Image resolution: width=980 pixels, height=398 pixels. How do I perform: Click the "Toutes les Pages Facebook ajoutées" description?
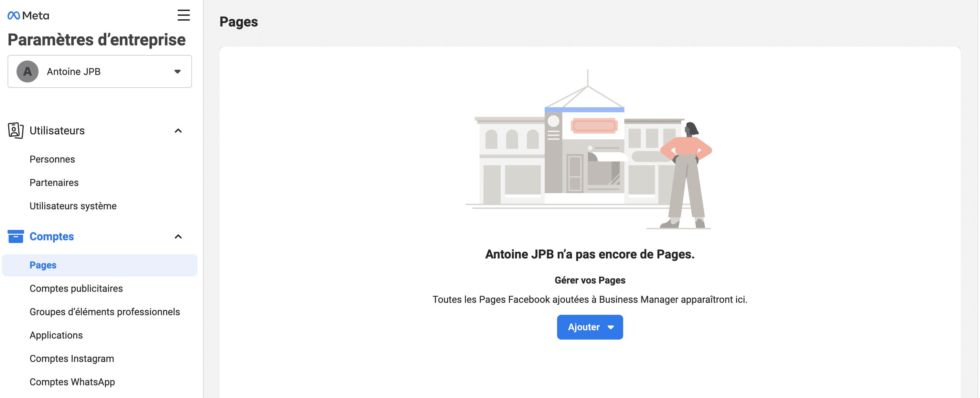(590, 300)
